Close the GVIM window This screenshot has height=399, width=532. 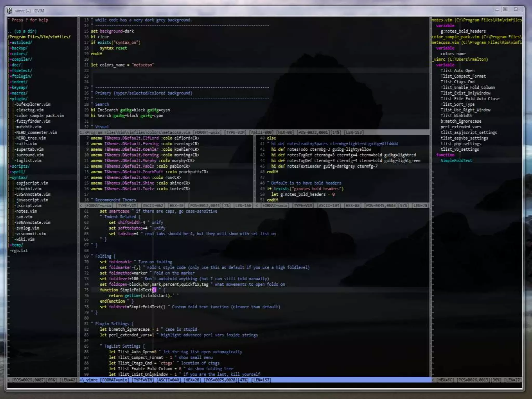(516, 9)
